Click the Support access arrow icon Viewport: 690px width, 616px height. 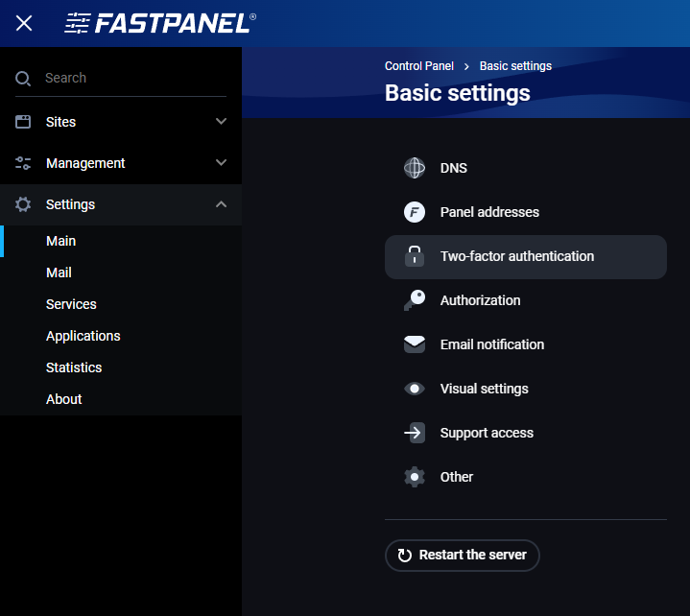[414, 433]
